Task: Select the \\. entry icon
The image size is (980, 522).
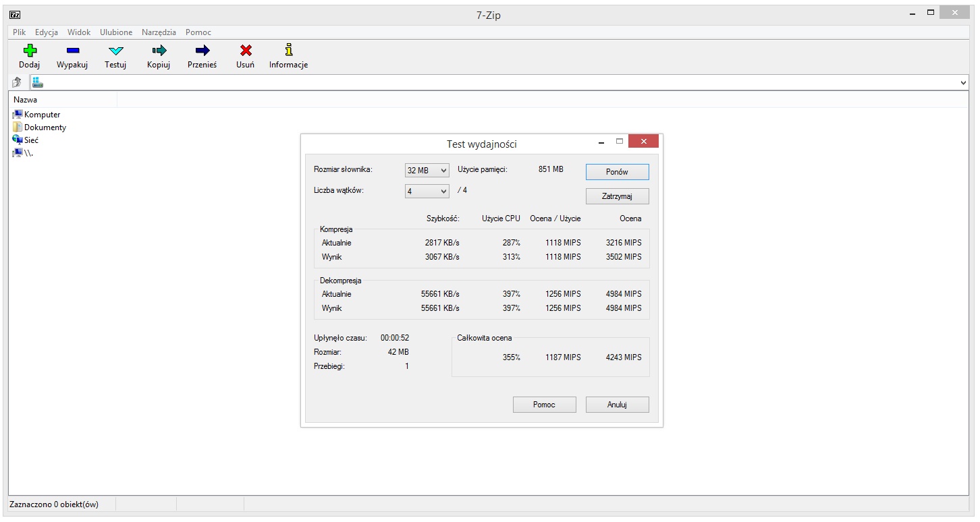Action: pyautogui.click(x=18, y=152)
